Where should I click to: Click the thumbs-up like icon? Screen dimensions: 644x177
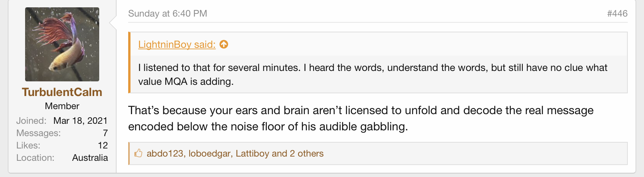point(138,153)
